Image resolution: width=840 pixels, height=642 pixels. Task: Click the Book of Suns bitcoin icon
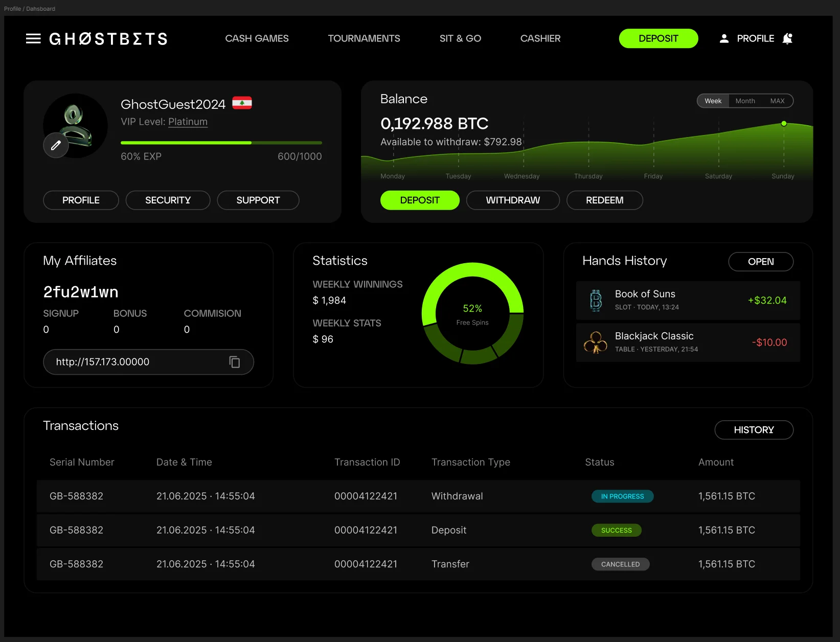pos(596,301)
